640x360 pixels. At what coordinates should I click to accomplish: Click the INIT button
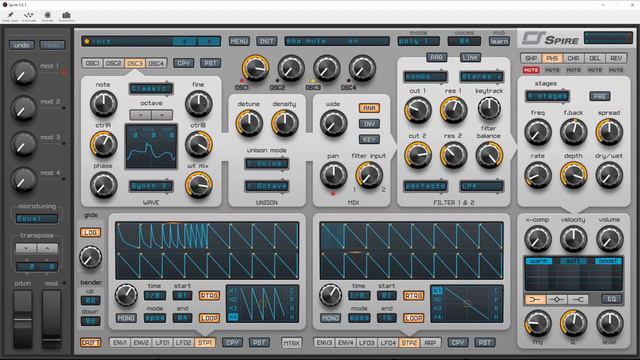[x=267, y=41]
